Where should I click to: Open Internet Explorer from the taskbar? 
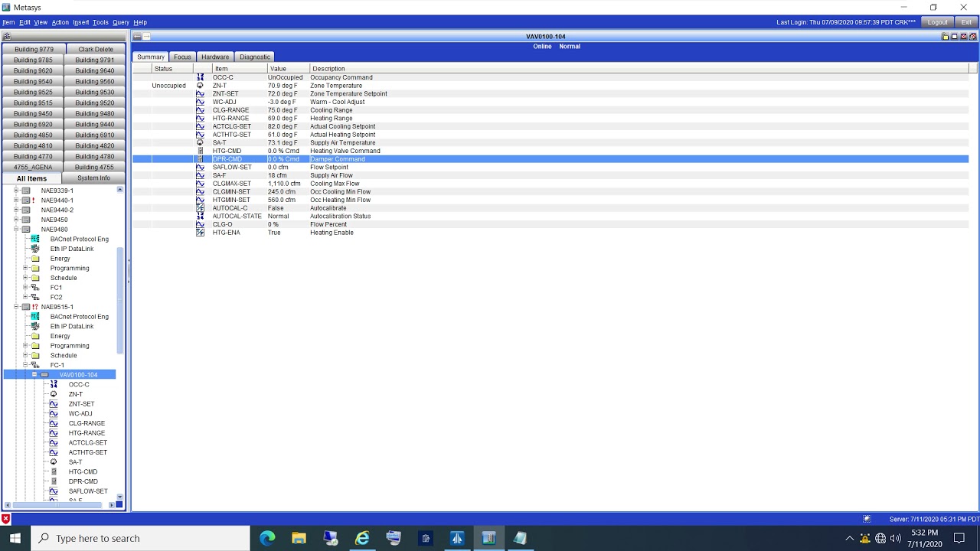pos(362,538)
